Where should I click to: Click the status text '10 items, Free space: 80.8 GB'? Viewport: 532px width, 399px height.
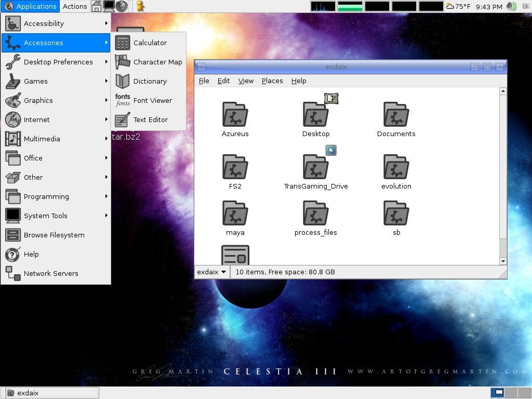click(285, 272)
